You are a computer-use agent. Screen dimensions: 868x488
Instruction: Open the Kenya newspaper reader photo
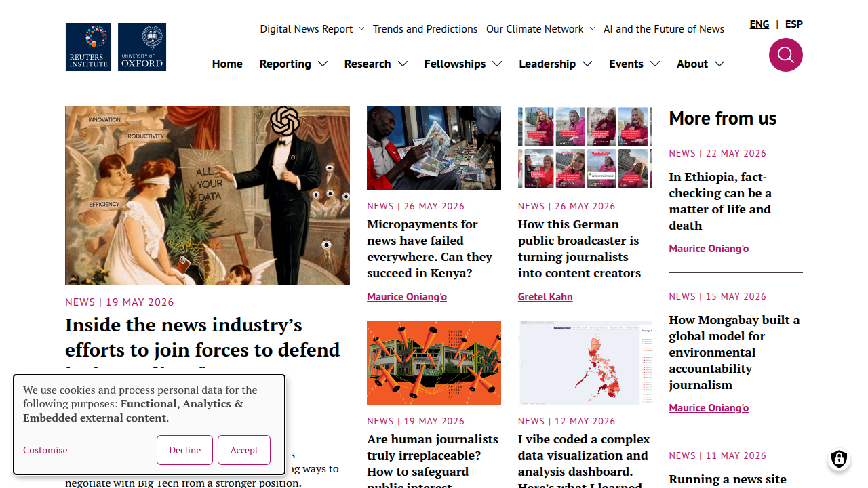[x=434, y=148]
